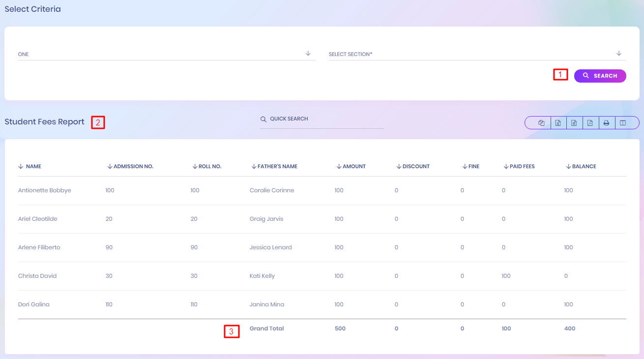Screen dimensions: 644x359
Task: Sort by Father's Name column
Action: tap(277, 167)
